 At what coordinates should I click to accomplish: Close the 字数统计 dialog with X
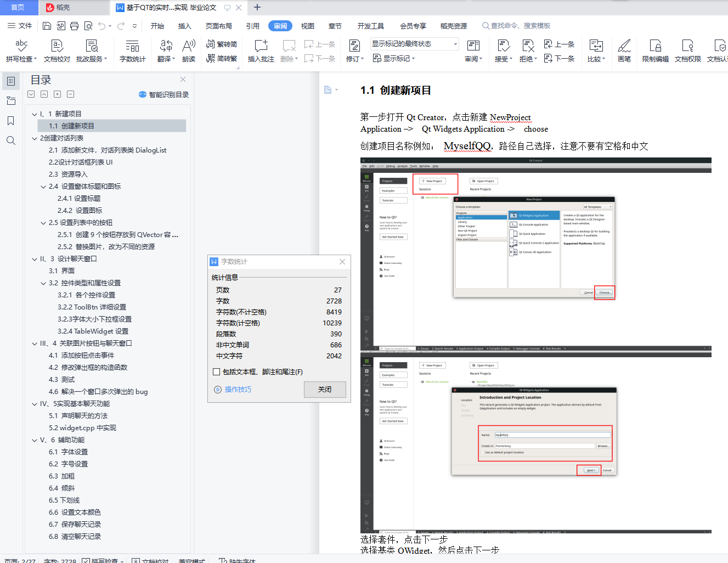click(342, 262)
